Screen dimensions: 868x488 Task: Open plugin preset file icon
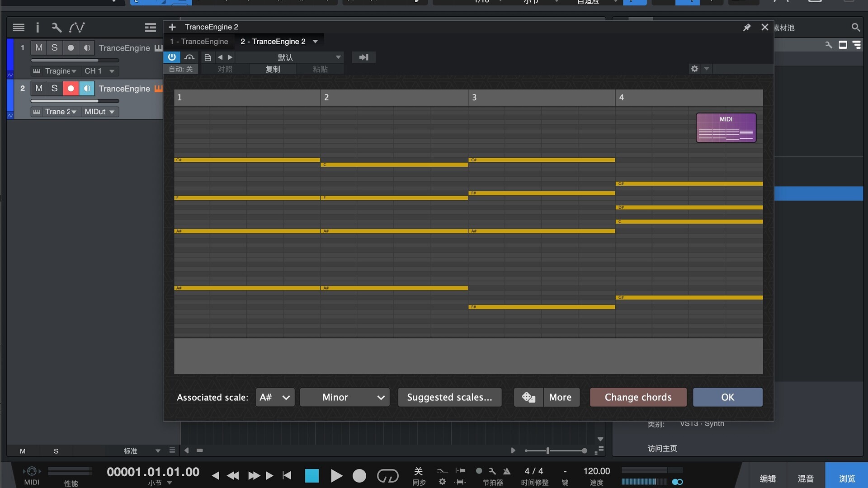(x=208, y=57)
